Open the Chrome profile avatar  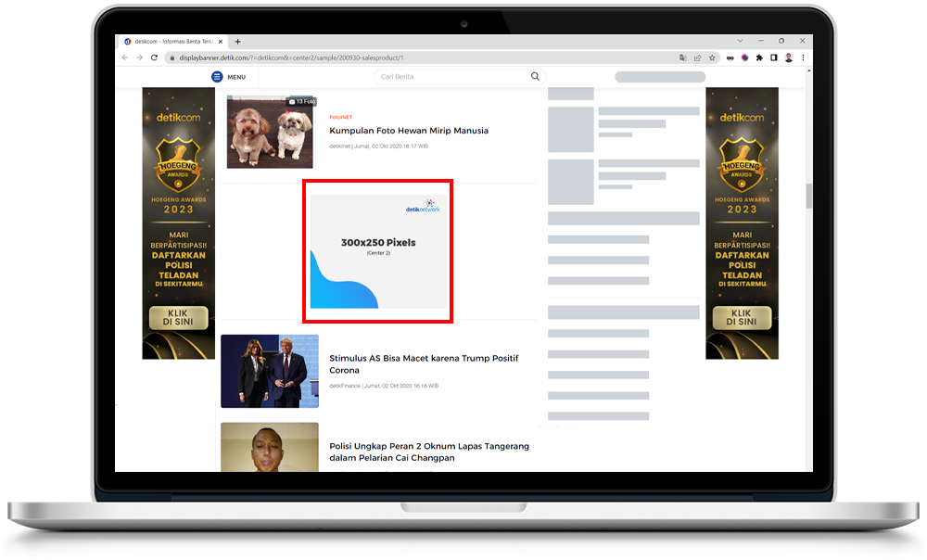tap(788, 57)
